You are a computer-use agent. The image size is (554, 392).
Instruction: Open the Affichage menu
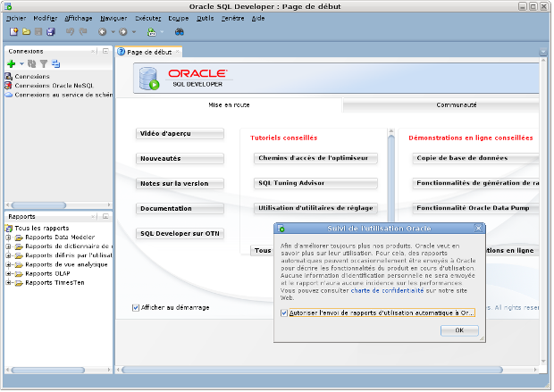point(79,19)
